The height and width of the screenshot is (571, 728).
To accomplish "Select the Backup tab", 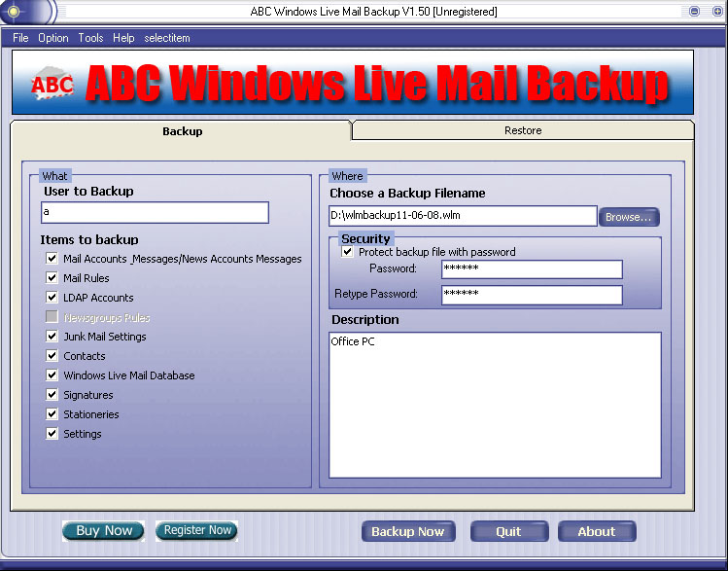I will click(x=182, y=131).
